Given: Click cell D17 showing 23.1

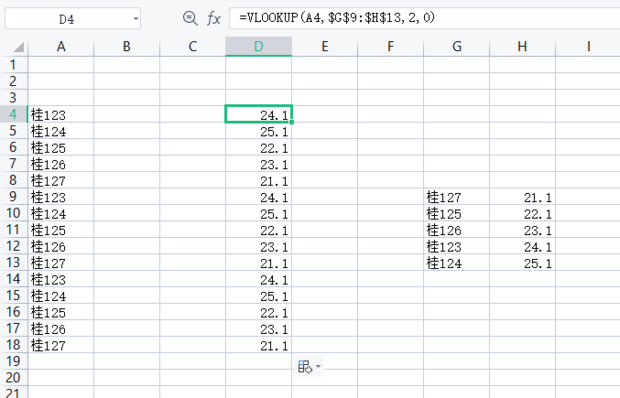Looking at the screenshot, I should (259, 328).
